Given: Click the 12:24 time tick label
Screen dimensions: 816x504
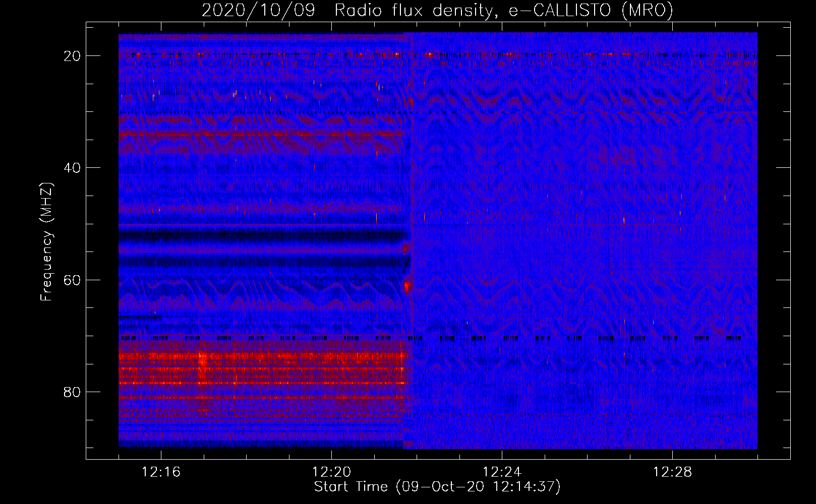Looking at the screenshot, I should click(502, 472).
